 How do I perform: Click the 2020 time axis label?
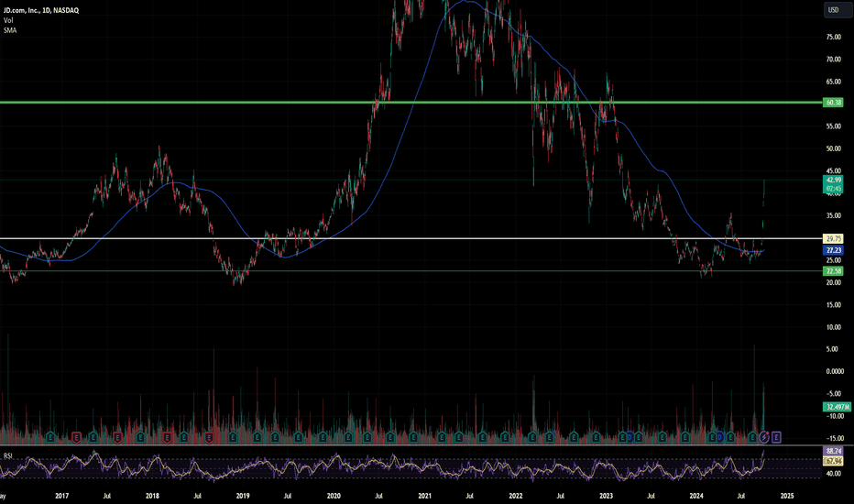[x=334, y=496]
